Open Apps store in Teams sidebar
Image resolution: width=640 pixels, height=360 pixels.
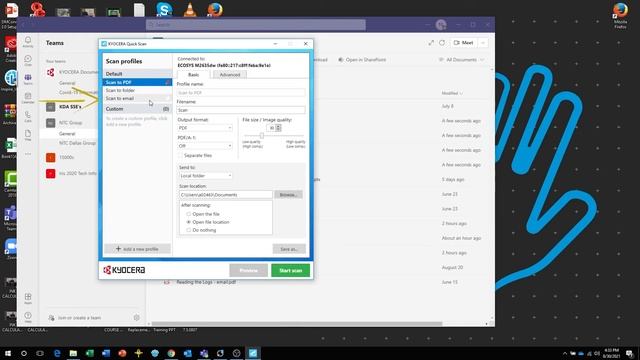(28, 298)
